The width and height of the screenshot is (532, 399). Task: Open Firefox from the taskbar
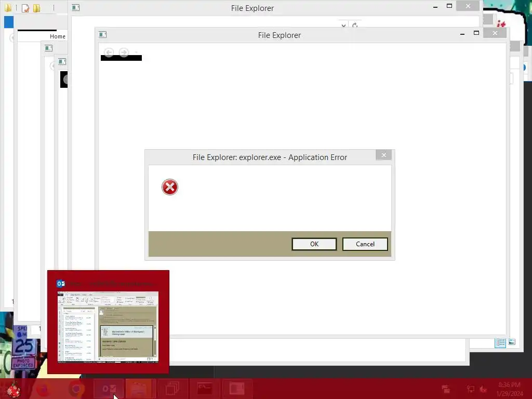(x=44, y=389)
